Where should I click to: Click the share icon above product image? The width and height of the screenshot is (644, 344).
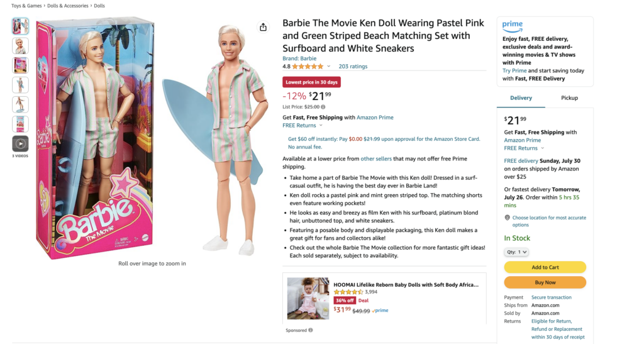[263, 27]
